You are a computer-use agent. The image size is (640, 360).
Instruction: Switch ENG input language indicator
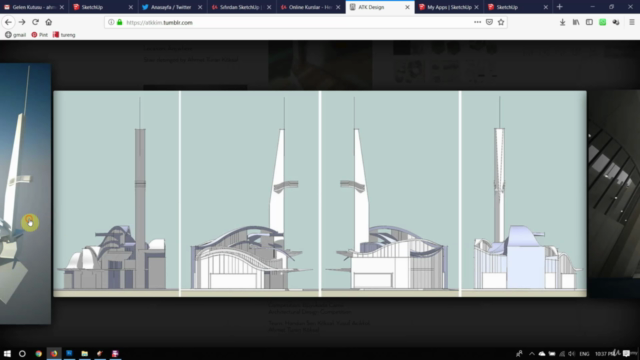point(584,353)
